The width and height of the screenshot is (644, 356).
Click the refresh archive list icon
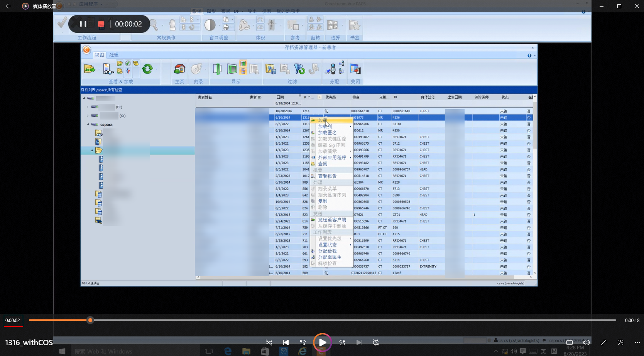click(147, 69)
